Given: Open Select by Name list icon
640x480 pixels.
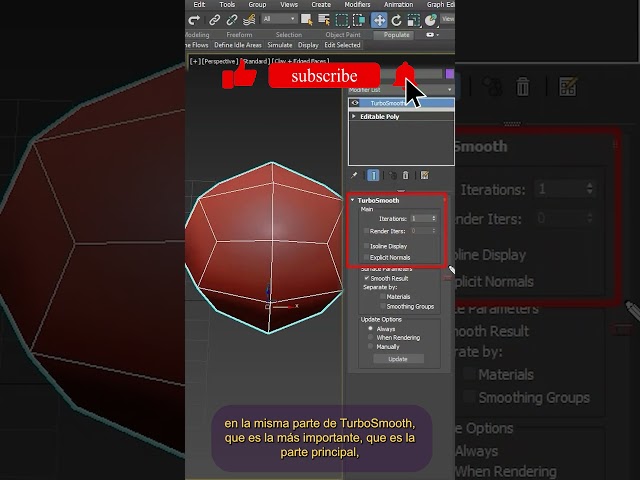Looking at the screenshot, I should tap(324, 20).
